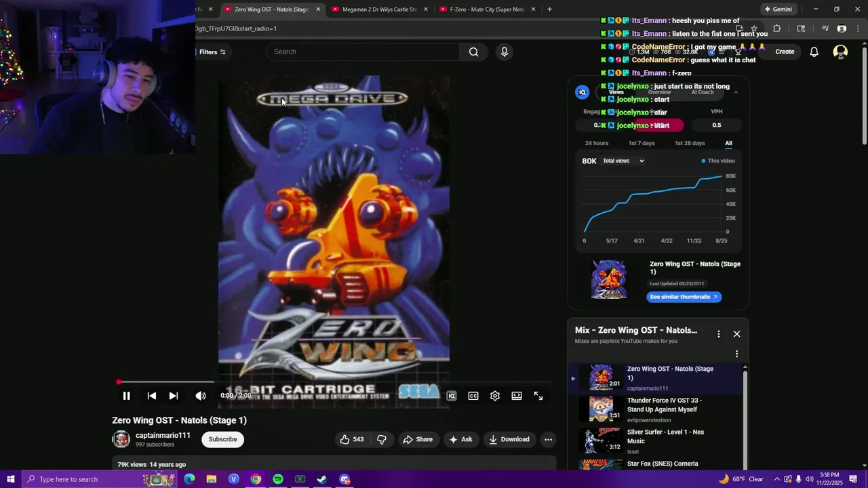This screenshot has width=868, height=488.
Task: Like the video with 543 likes
Action: click(352, 439)
